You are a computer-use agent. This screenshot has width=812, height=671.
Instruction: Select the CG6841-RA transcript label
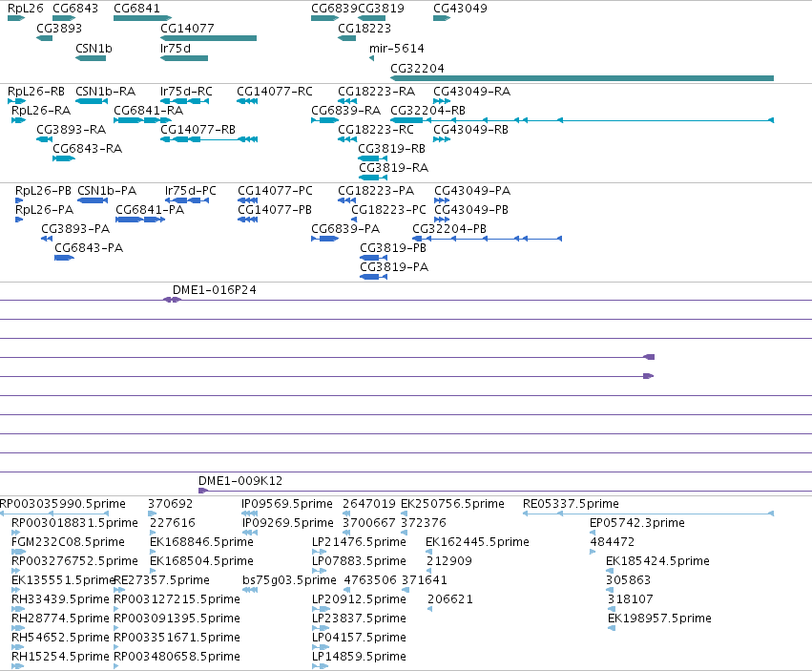click(x=148, y=111)
